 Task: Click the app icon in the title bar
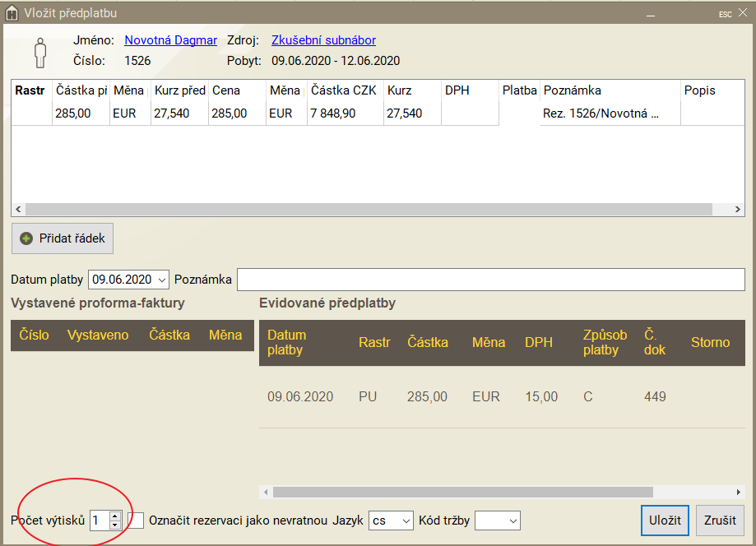11,13
